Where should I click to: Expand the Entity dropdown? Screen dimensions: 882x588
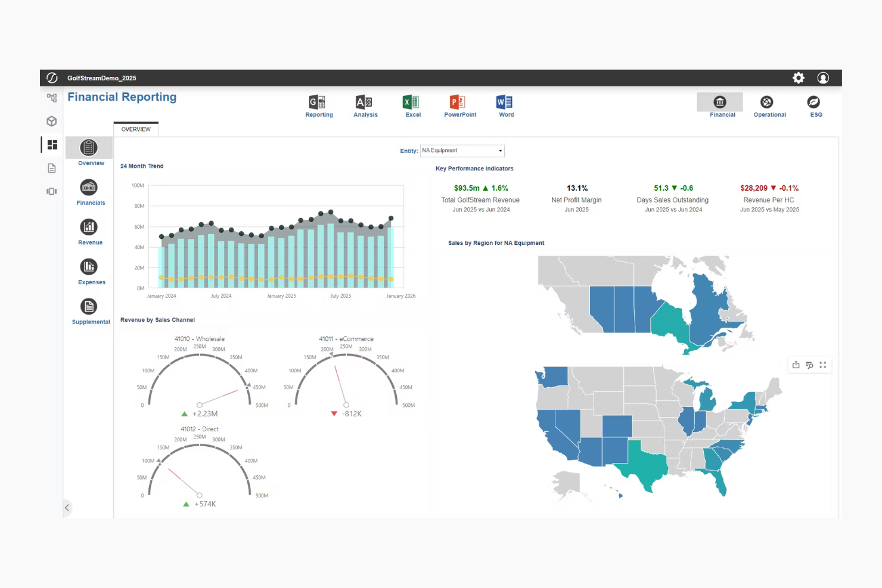pos(462,151)
